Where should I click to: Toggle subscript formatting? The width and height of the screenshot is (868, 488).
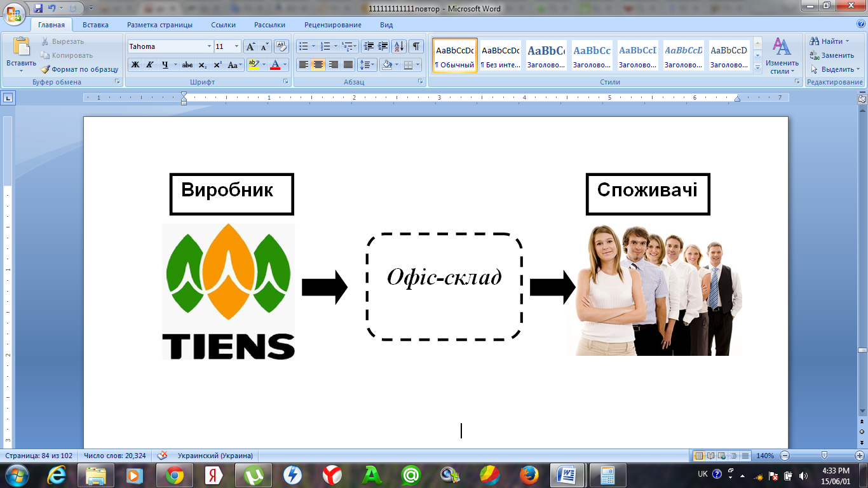(x=203, y=65)
